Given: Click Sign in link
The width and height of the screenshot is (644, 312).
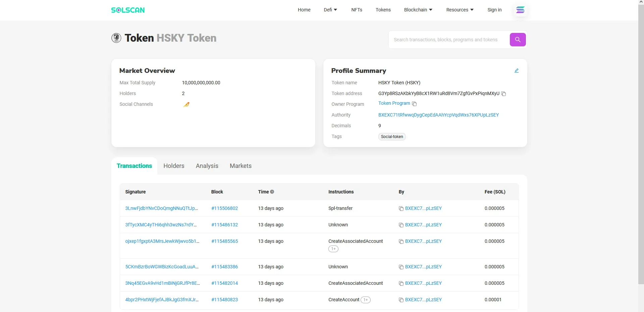Looking at the screenshot, I should [x=494, y=10].
